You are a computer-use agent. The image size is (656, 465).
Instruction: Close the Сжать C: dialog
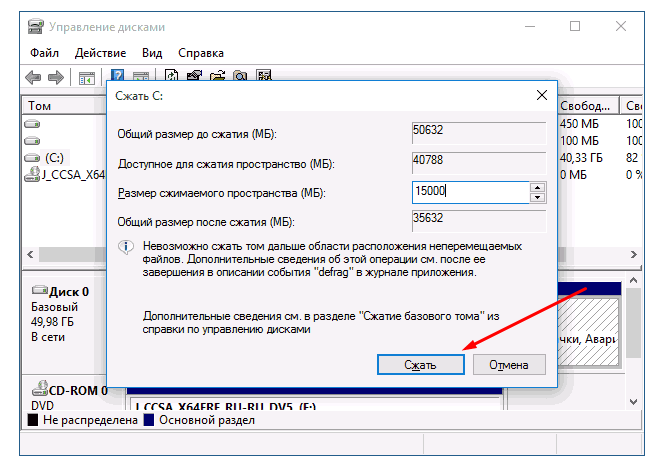pos(542,95)
